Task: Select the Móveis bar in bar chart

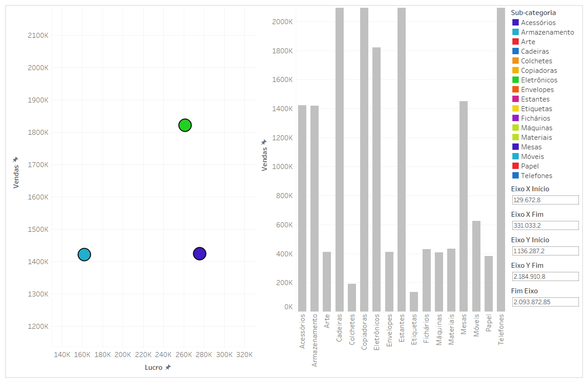Action: [476, 266]
